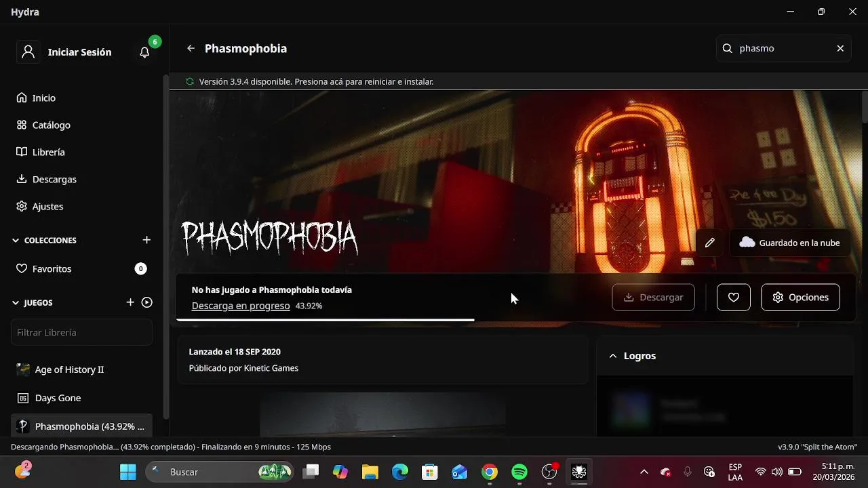Open Google Chrome from taskbar

490,472
